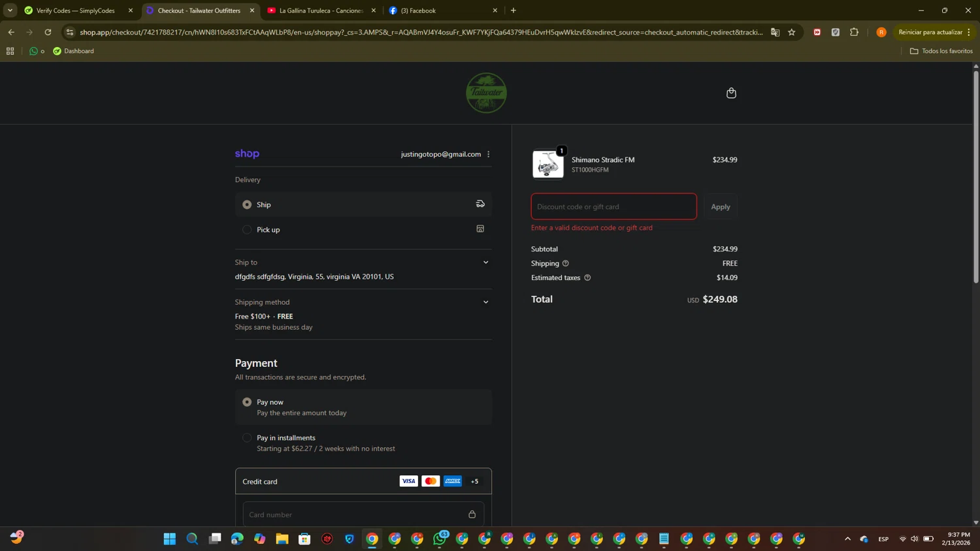
Task: Click the Card number field
Action: (363, 514)
